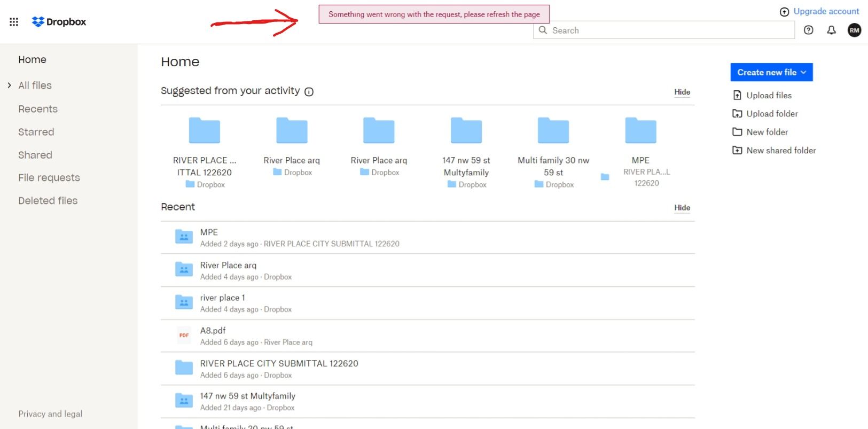Click the Upload folder icon
The height and width of the screenshot is (429, 868).
tap(737, 113)
